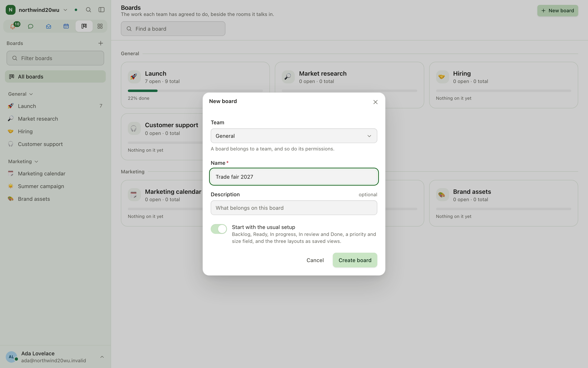Open Launch board in sidebar
The height and width of the screenshot is (368, 588).
(55, 106)
